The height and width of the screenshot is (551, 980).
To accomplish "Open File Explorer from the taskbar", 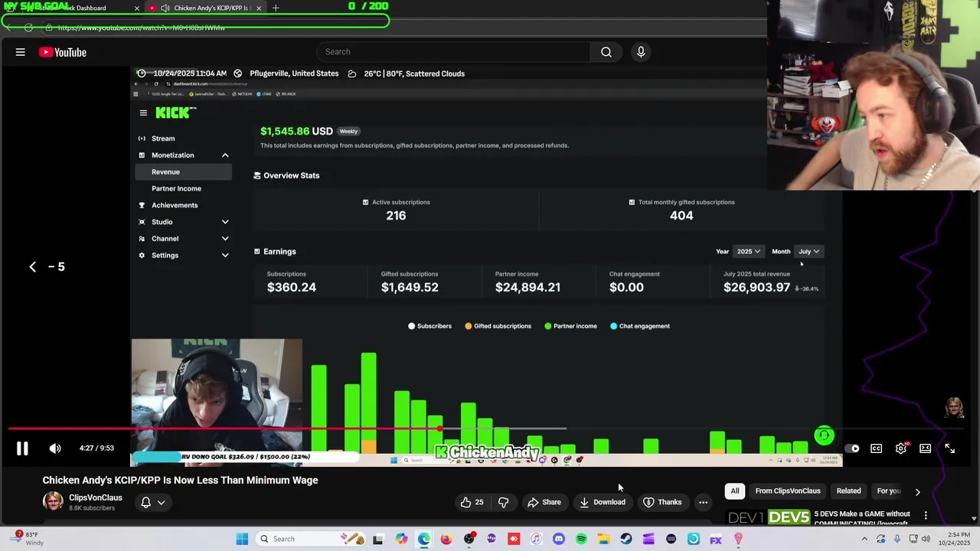I will 603,539.
